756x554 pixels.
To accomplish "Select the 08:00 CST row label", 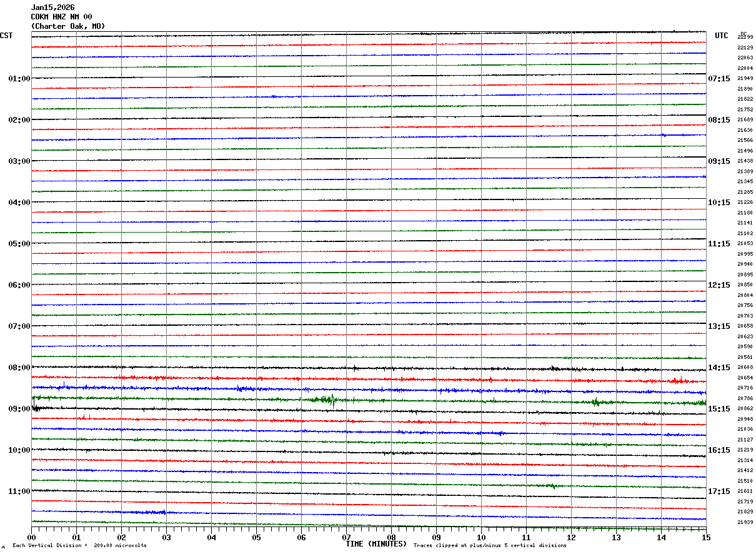I will [19, 368].
